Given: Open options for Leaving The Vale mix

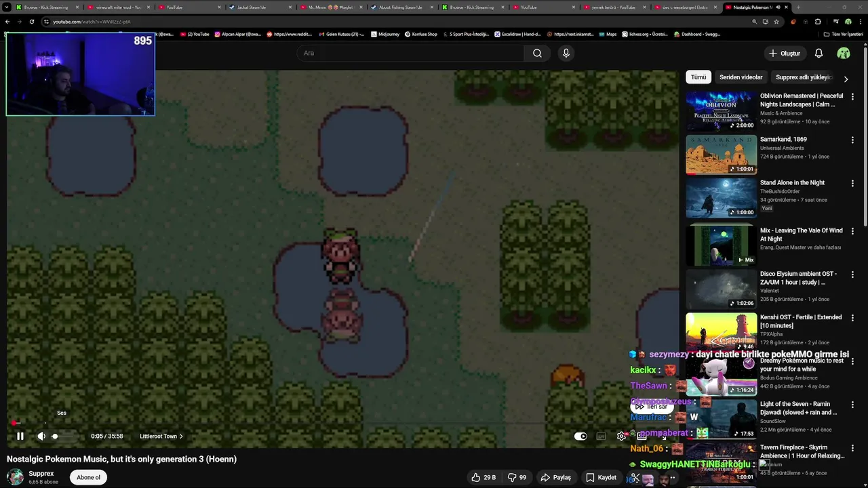Looking at the screenshot, I should 852,231.
